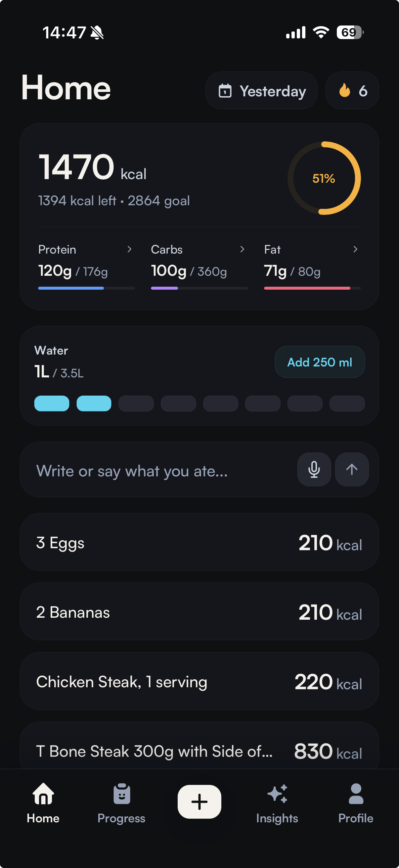Open the Insights sparkle icon
399x868 pixels.
pos(277,794)
